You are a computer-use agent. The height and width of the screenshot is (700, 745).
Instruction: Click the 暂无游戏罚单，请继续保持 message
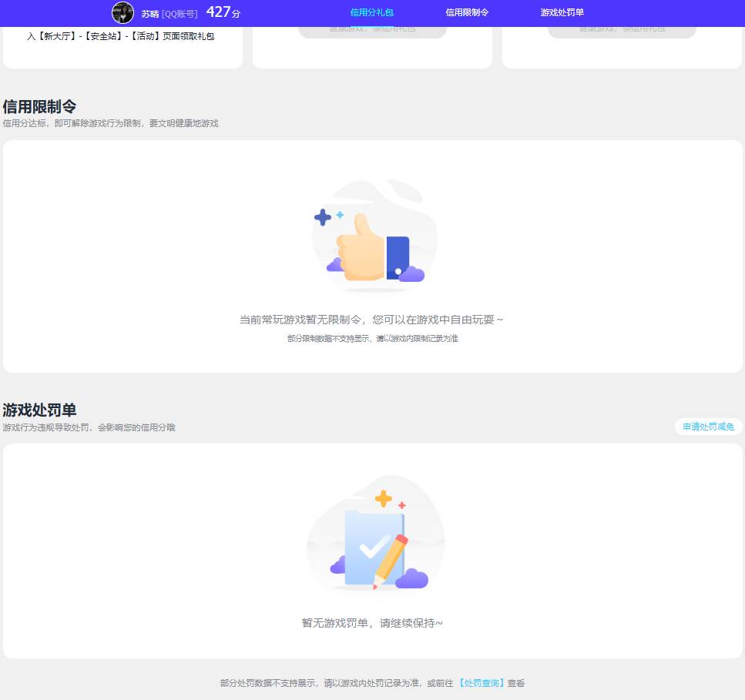click(372, 622)
